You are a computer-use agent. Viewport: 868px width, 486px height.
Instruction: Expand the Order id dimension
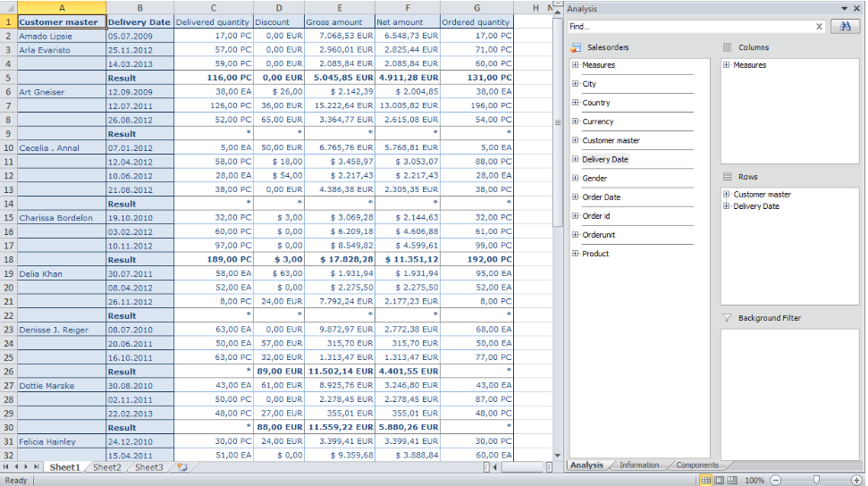point(575,215)
